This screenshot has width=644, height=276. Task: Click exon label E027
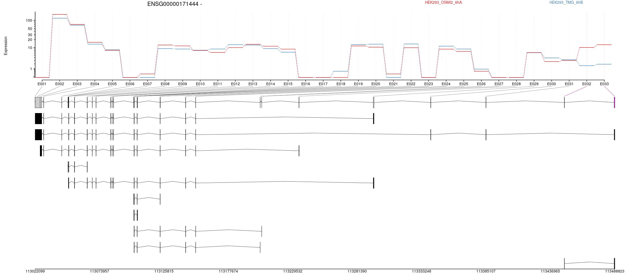tap(499, 84)
